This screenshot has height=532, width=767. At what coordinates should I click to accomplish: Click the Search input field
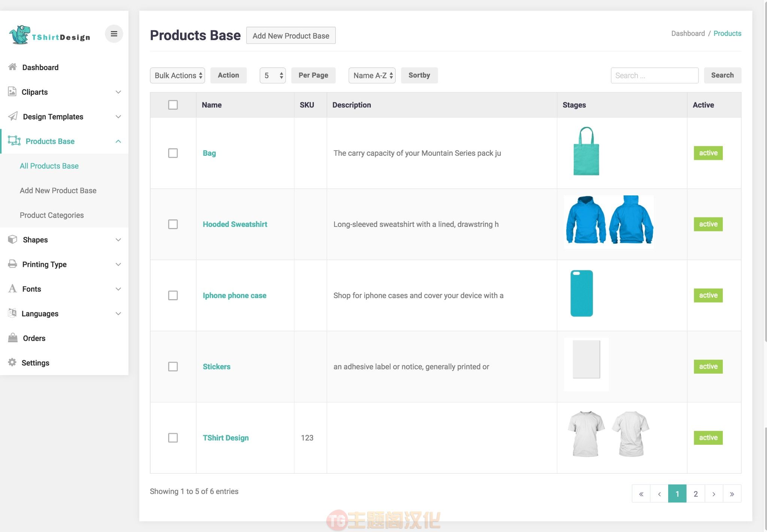(655, 75)
